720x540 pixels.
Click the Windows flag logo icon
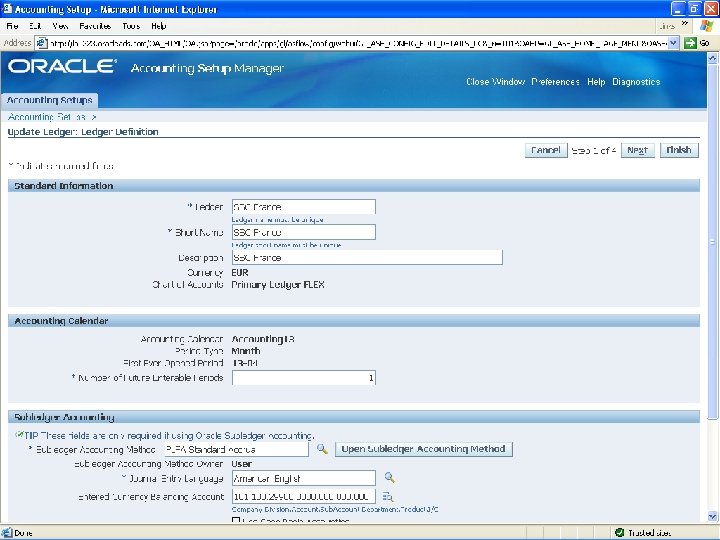(x=706, y=26)
